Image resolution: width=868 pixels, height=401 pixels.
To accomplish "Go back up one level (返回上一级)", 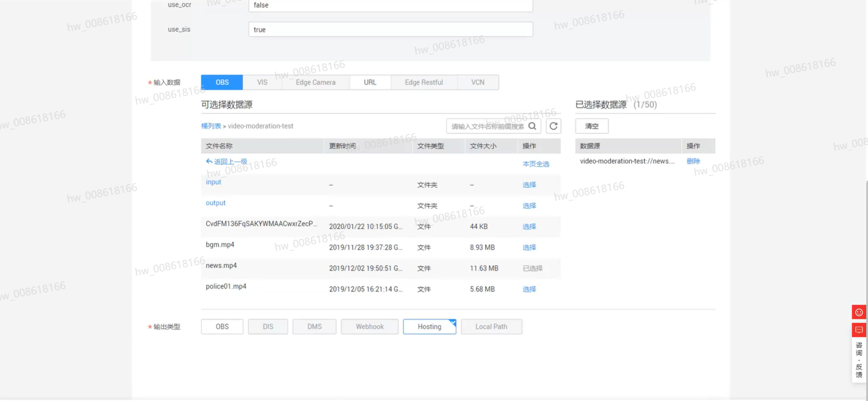I will [226, 162].
